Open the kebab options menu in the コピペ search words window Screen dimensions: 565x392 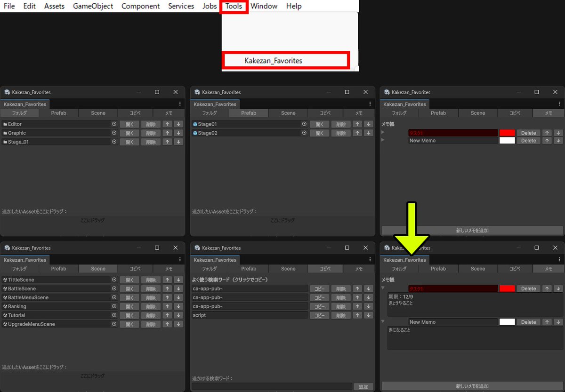pos(370,260)
